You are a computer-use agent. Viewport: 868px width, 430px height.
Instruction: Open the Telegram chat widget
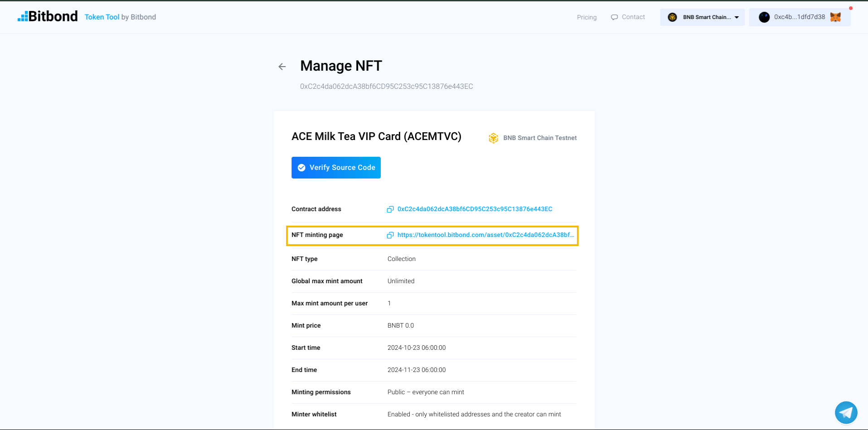click(x=845, y=412)
